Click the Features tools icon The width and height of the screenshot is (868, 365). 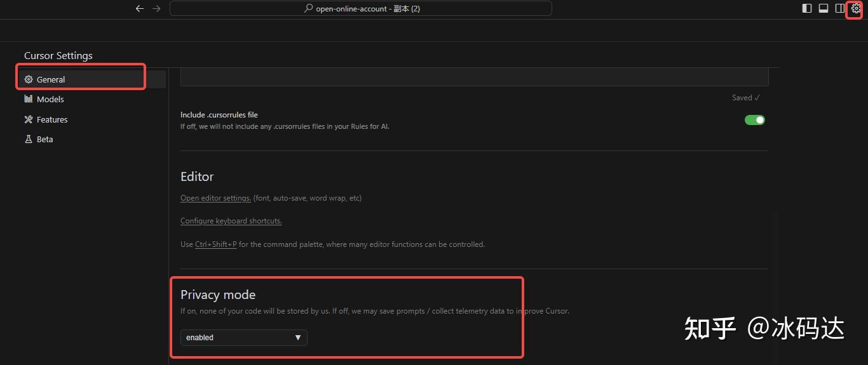pos(29,119)
